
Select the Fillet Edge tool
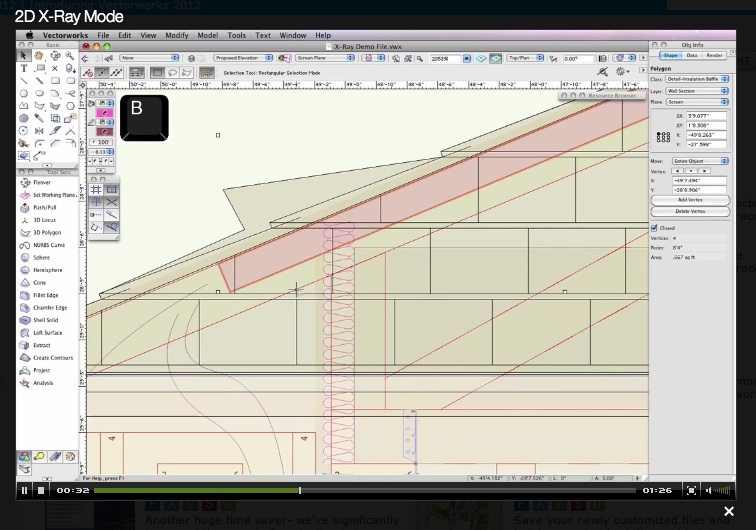[x=45, y=295]
